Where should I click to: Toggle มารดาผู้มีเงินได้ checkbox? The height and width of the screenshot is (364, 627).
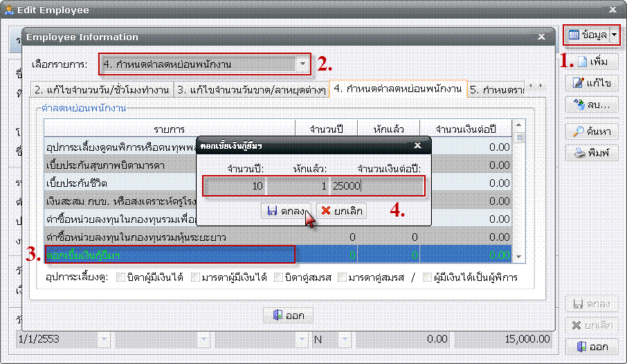click(x=197, y=278)
